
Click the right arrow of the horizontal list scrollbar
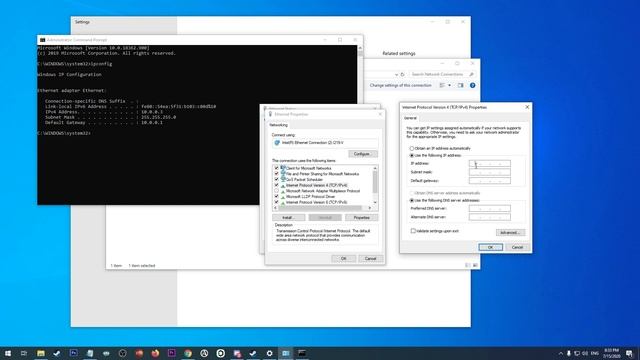(370, 208)
